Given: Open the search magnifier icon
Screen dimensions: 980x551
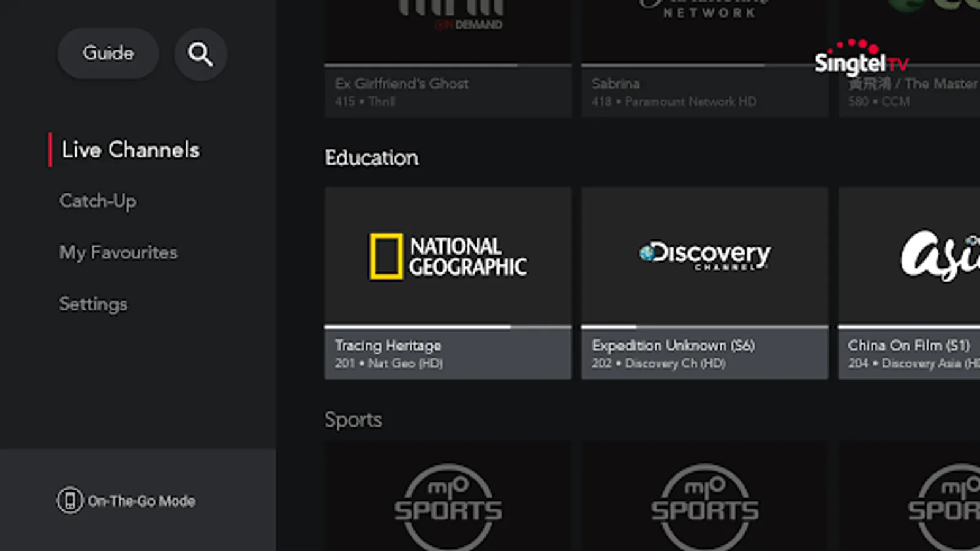Looking at the screenshot, I should 200,54.
